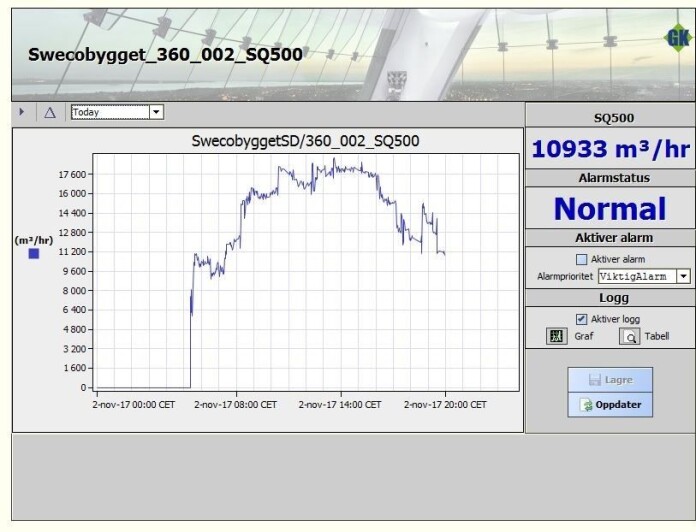Click the blue legend color swatch
This screenshot has width=696, height=532.
click(34, 253)
